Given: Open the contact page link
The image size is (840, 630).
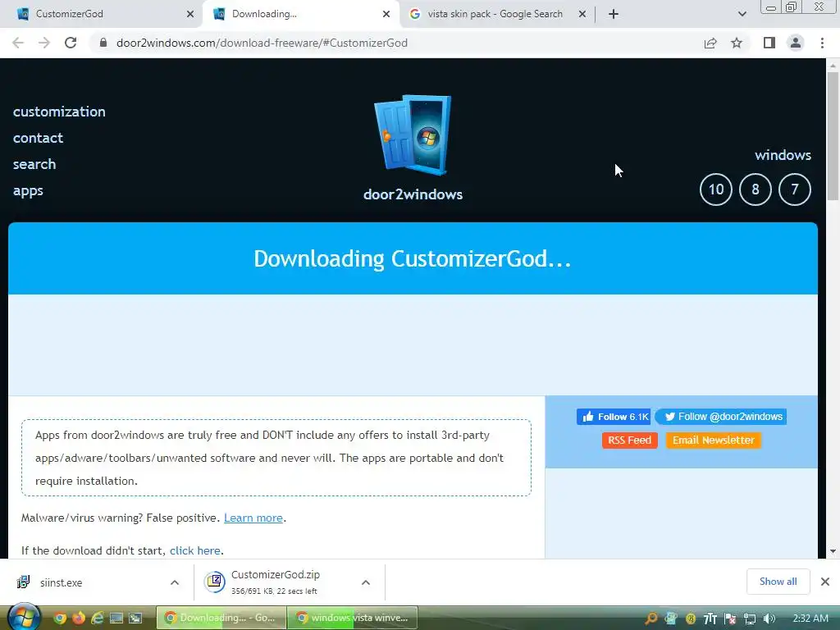Looking at the screenshot, I should click(x=38, y=138).
